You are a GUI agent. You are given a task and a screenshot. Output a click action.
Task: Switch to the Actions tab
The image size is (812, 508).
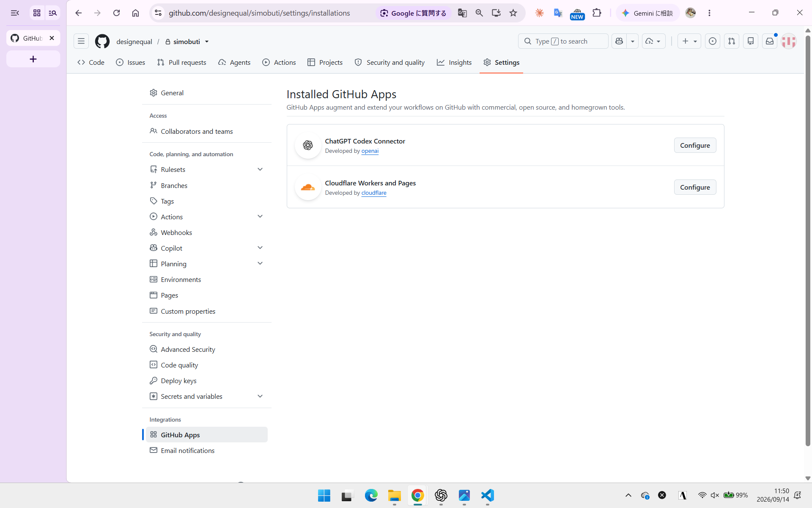[x=279, y=62]
